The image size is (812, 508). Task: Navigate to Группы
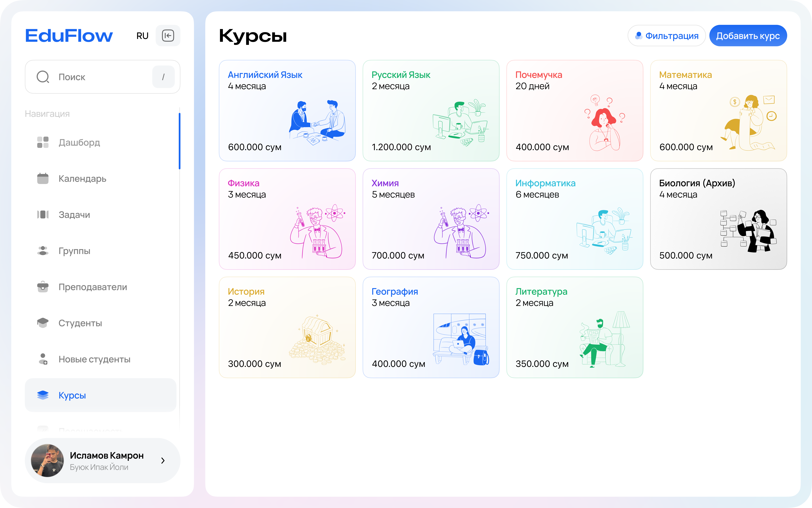pyautogui.click(x=101, y=251)
